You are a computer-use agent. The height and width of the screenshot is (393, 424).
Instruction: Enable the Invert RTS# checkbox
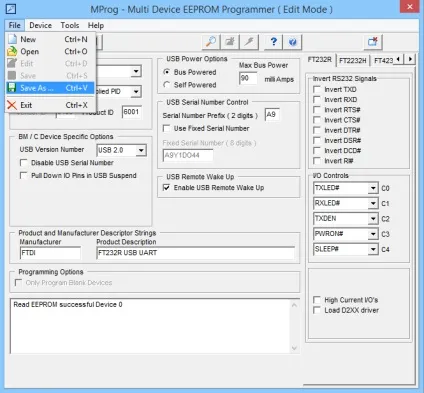click(317, 110)
